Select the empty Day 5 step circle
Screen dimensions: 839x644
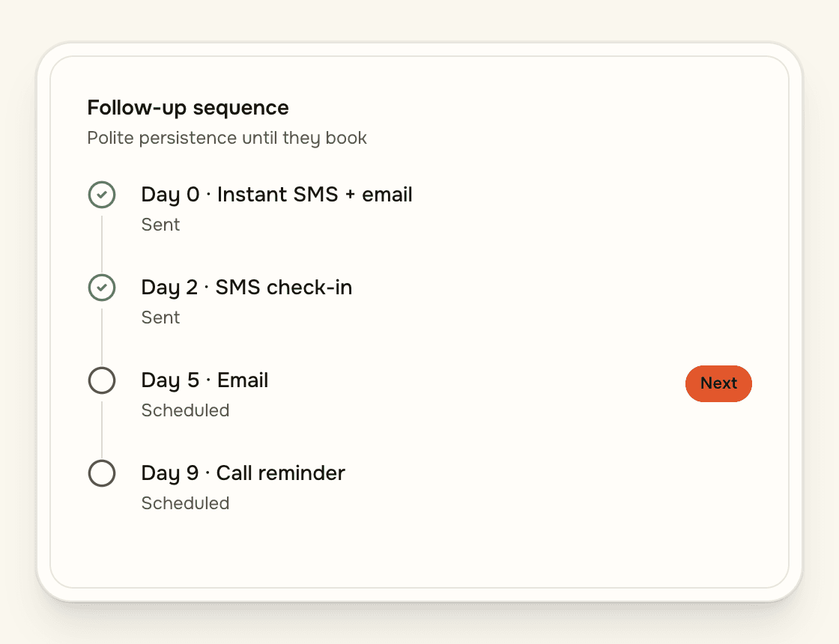(102, 380)
